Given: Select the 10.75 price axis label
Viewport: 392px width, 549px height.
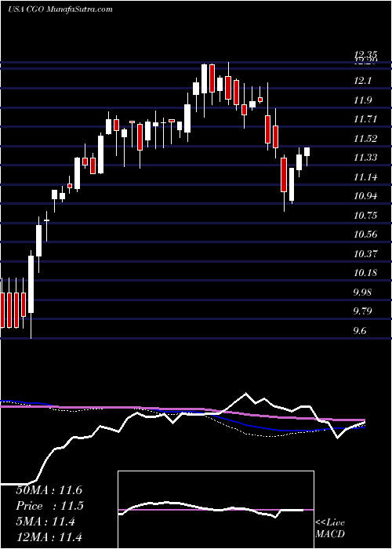Looking at the screenshot, I should point(365,215).
